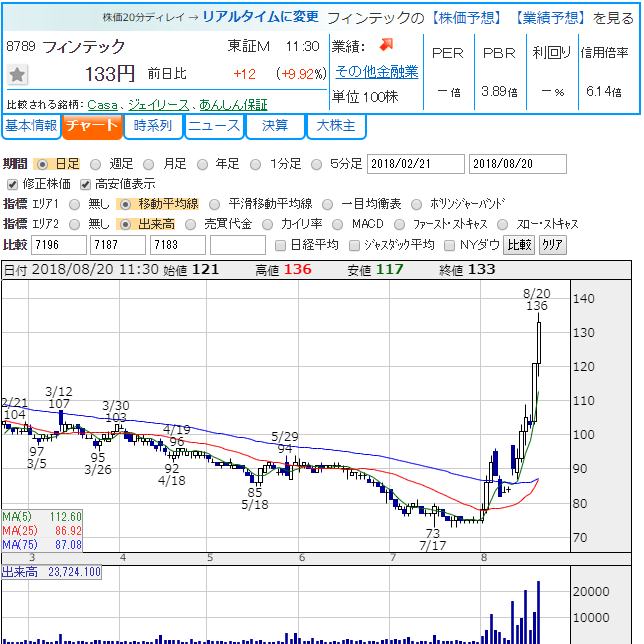
Task: Toggle the 修正株価 checkbox
Action: click(x=12, y=184)
